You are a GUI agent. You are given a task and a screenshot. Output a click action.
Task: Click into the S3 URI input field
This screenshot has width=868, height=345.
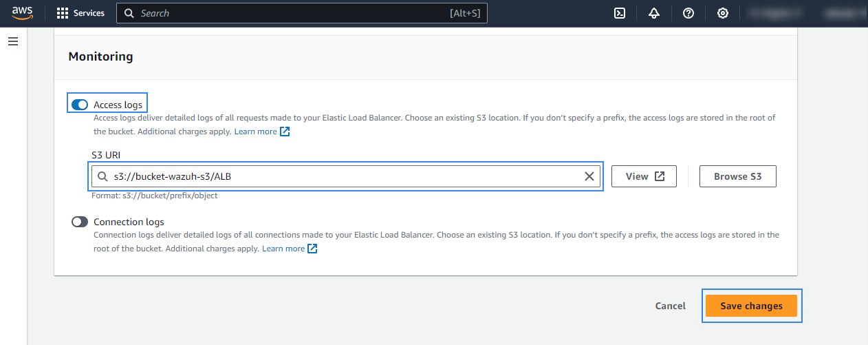click(344, 176)
